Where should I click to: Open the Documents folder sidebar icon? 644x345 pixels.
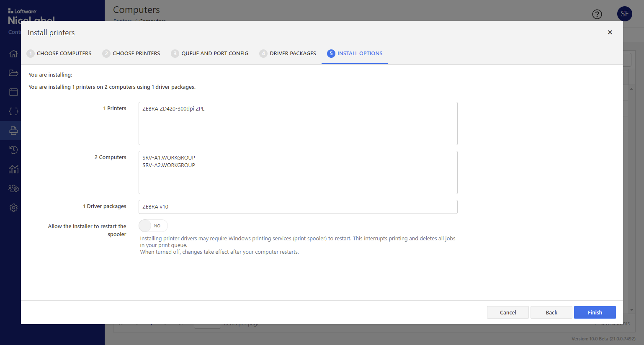tap(13, 73)
